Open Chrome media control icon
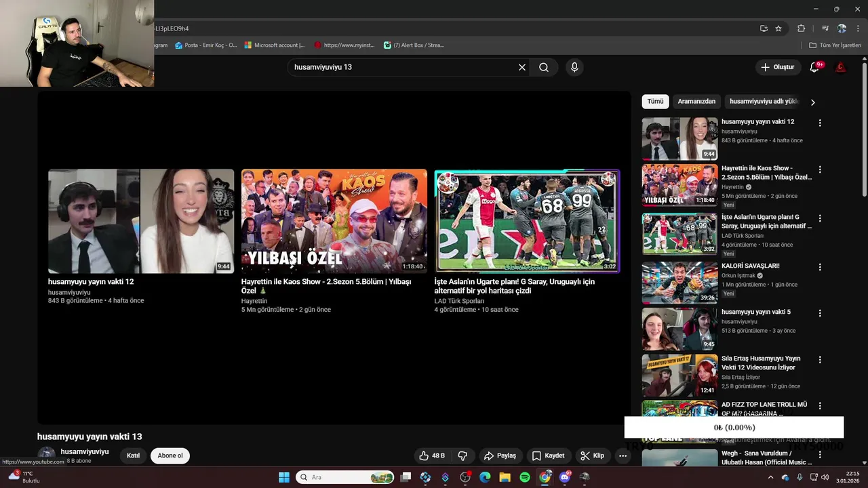 tap(825, 28)
